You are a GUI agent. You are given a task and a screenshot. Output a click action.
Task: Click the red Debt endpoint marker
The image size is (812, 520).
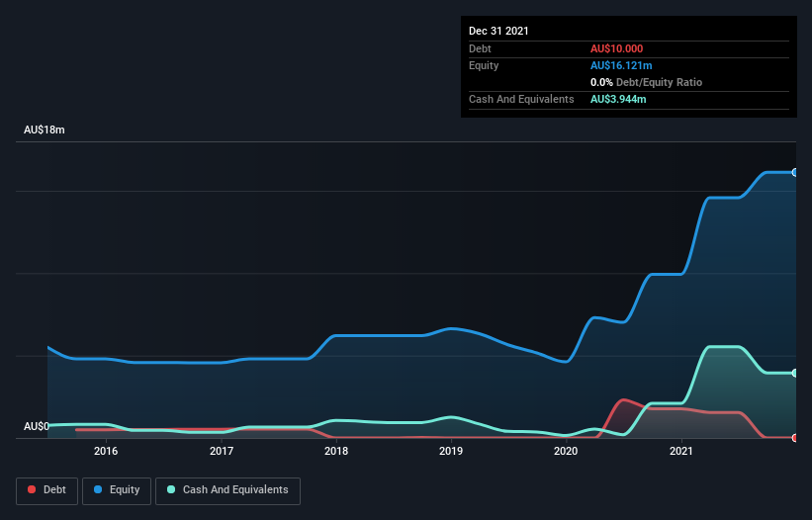[x=795, y=438]
